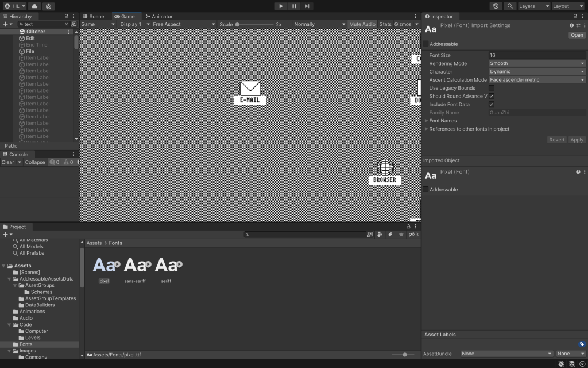
Task: Open the Undo History icon
Action: click(496, 6)
